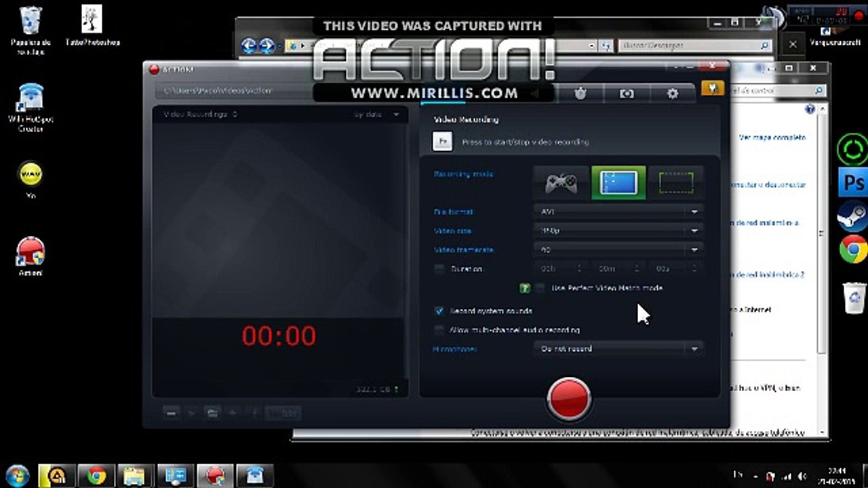
Task: Click the duration seconds stepper field
Action: pyautogui.click(x=675, y=269)
